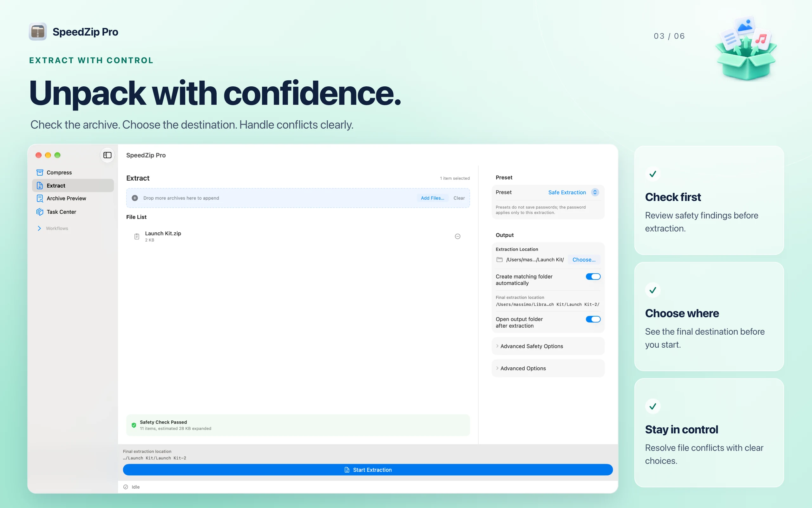Image resolution: width=812 pixels, height=508 pixels.
Task: Expand Advanced Safety Options
Action: [x=548, y=346]
